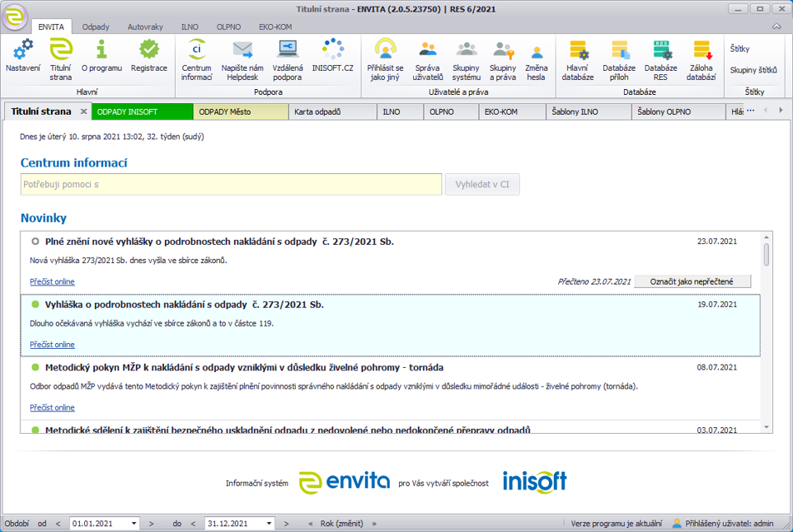Open the end date 31.12.2021 dropdown

(x=269, y=524)
